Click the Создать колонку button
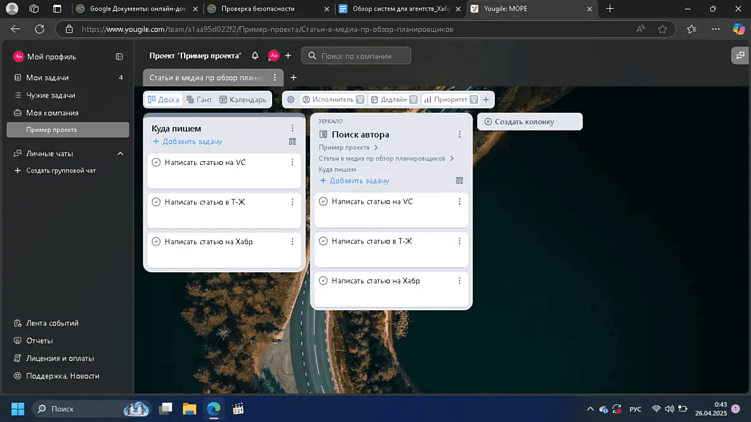The image size is (751, 422). 529,122
